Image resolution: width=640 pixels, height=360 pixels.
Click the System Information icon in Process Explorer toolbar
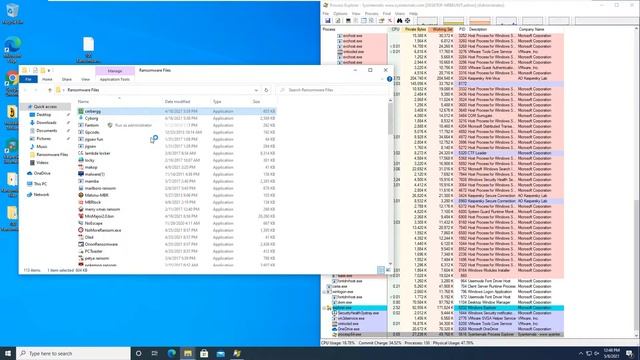pyautogui.click(x=348, y=20)
